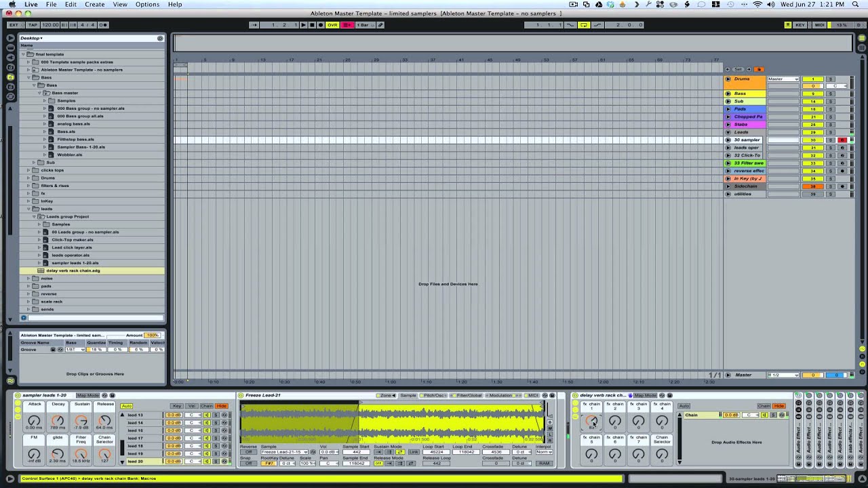Jump to previous locator arrow
868x488 pixels.
(x=728, y=69)
